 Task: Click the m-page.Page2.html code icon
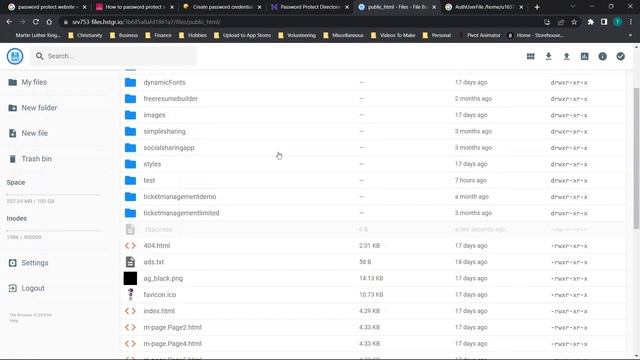130,327
